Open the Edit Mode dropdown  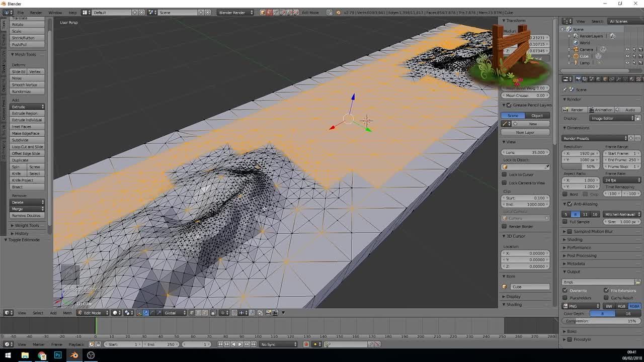(92, 312)
